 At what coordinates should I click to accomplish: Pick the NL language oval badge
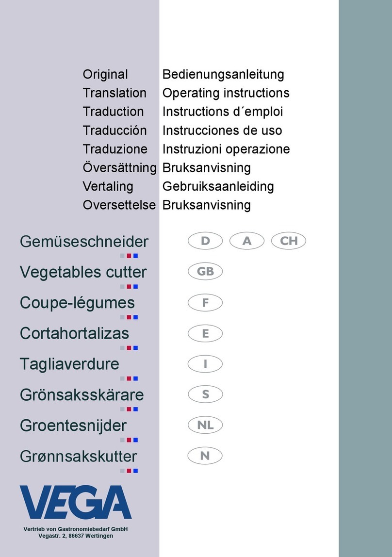point(205,425)
